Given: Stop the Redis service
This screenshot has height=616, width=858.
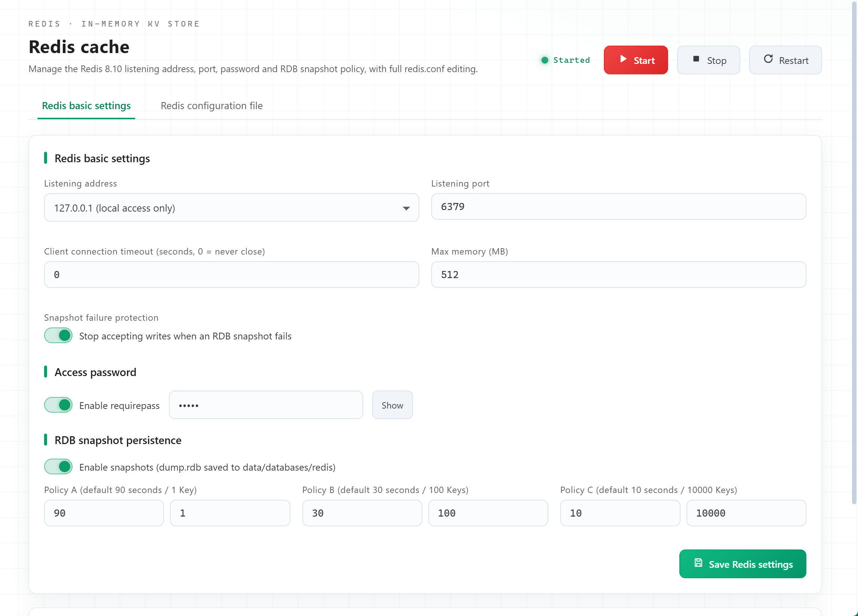Looking at the screenshot, I should click(708, 60).
